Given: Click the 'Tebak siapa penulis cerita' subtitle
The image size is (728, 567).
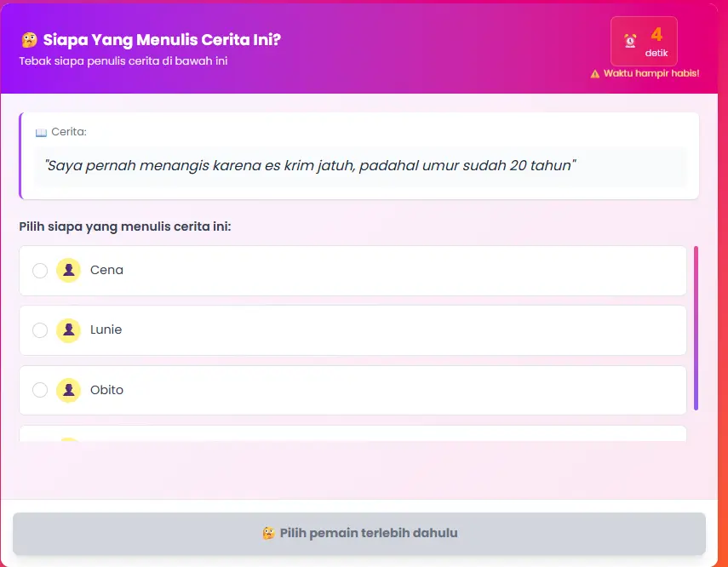Looking at the screenshot, I should point(123,61).
